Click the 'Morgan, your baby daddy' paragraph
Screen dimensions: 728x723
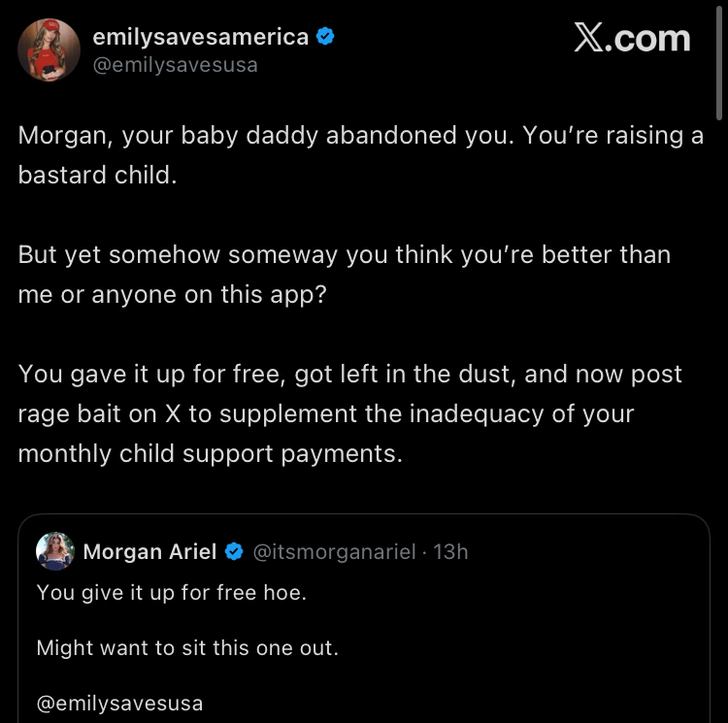(359, 155)
